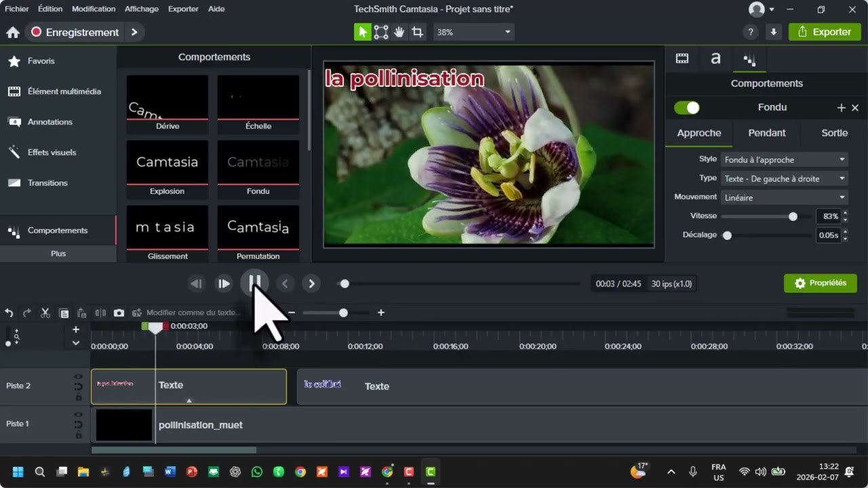Click the timeline zoom slider handle

[343, 312]
